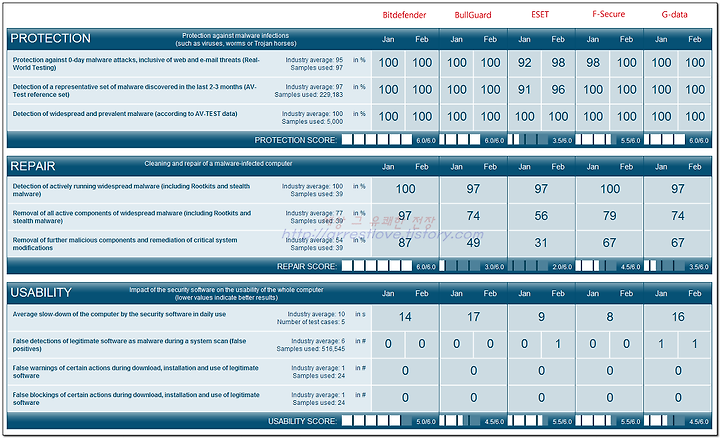Screen dimensions: 720x438
Task: Select G-data's average slow-down value 16
Action: (678, 317)
